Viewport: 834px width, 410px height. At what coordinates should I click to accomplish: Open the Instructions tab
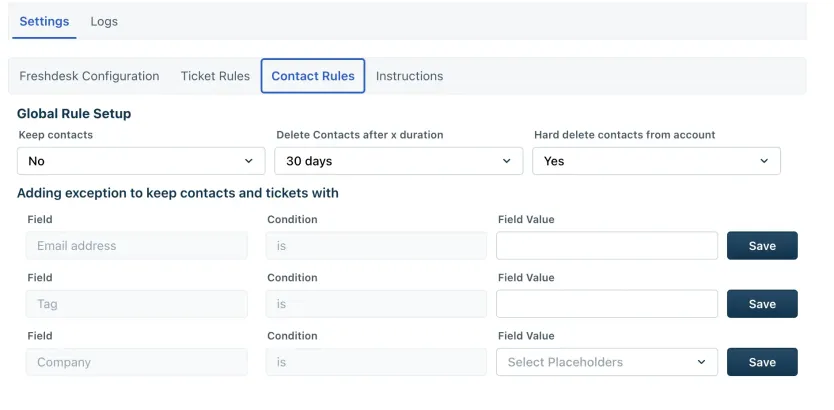410,76
